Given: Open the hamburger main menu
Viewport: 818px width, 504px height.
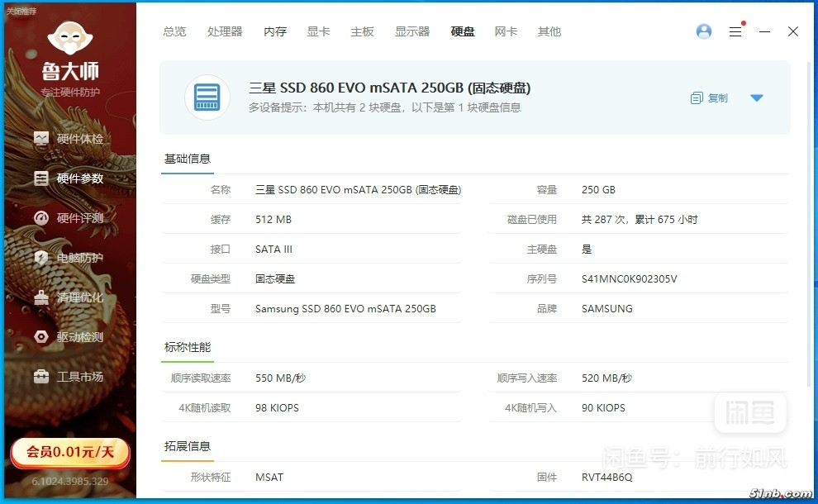Looking at the screenshot, I should [735, 31].
